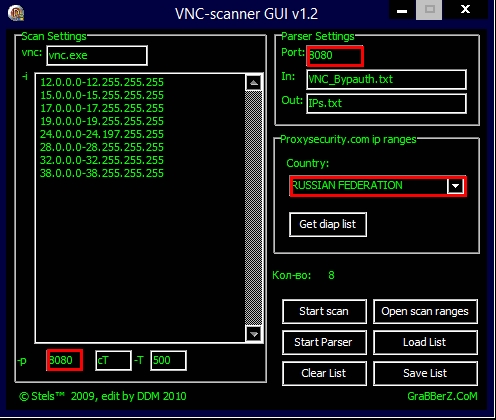Viewport: 496px width, 420px height.
Task: Click the In field with VNC_Bypauth.txt
Action: pyautogui.click(x=386, y=79)
